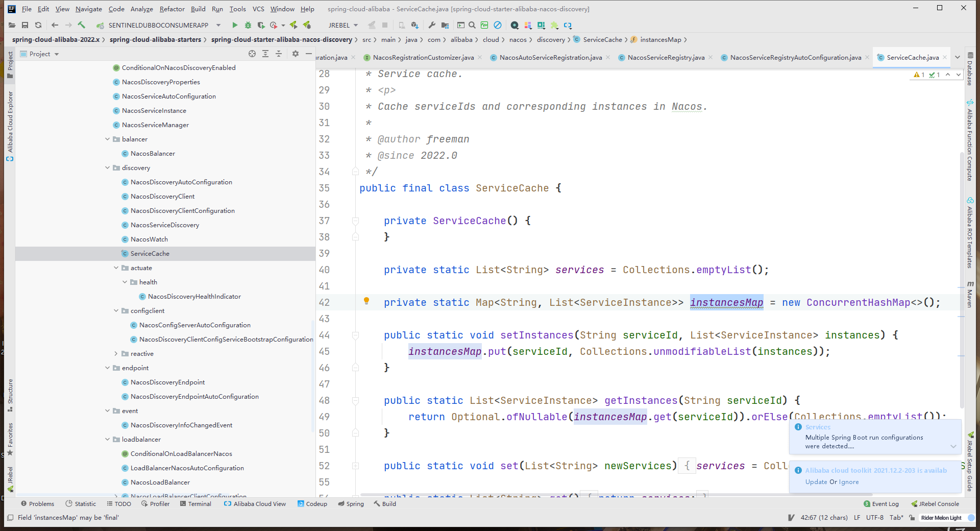Screen dimensions: 980x531
Task: Start Debug with the green bug icon
Action: pos(248,25)
